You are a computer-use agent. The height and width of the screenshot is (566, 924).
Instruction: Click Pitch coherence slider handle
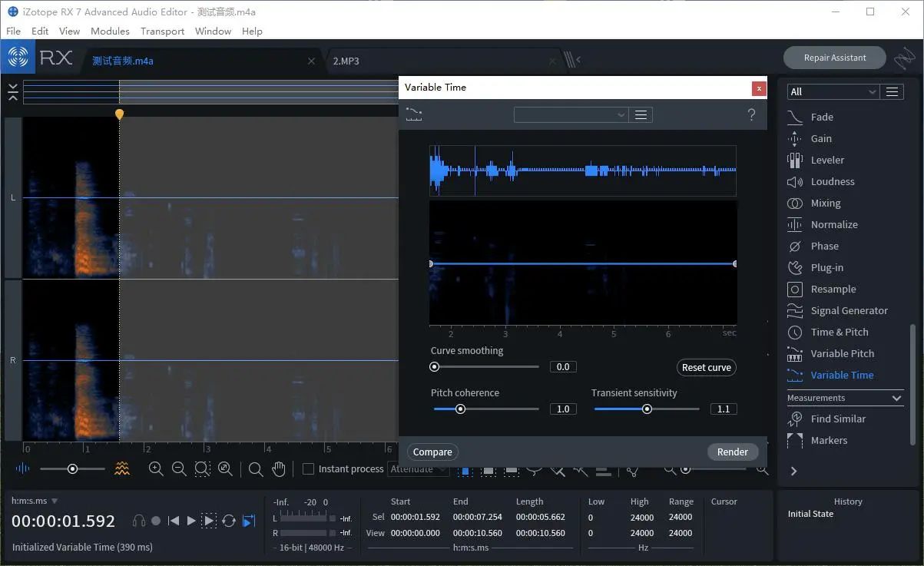[x=461, y=409]
